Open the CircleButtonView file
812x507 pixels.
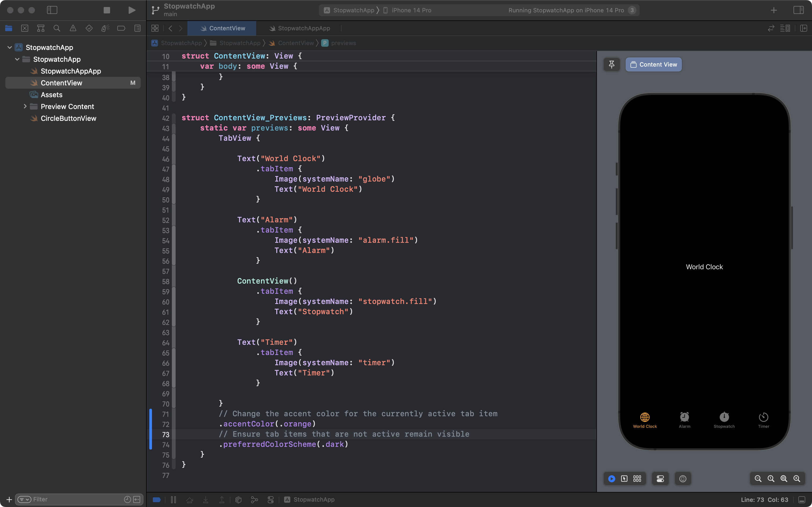tap(68, 118)
